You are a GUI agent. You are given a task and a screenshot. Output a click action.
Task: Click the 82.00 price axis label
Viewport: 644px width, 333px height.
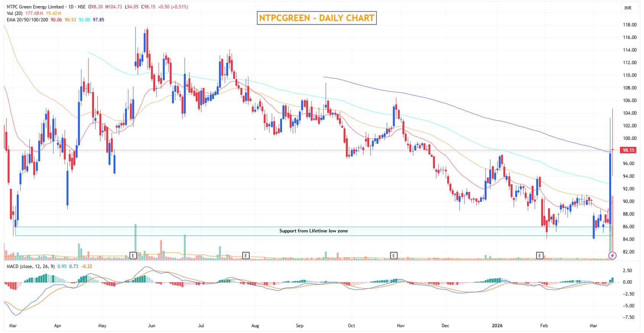pos(629,252)
